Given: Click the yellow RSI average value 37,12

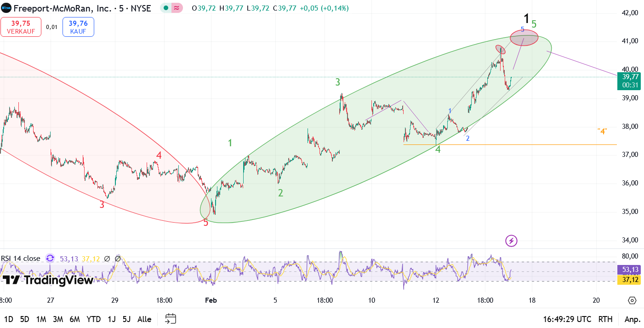Looking at the screenshot, I should 91,259.
